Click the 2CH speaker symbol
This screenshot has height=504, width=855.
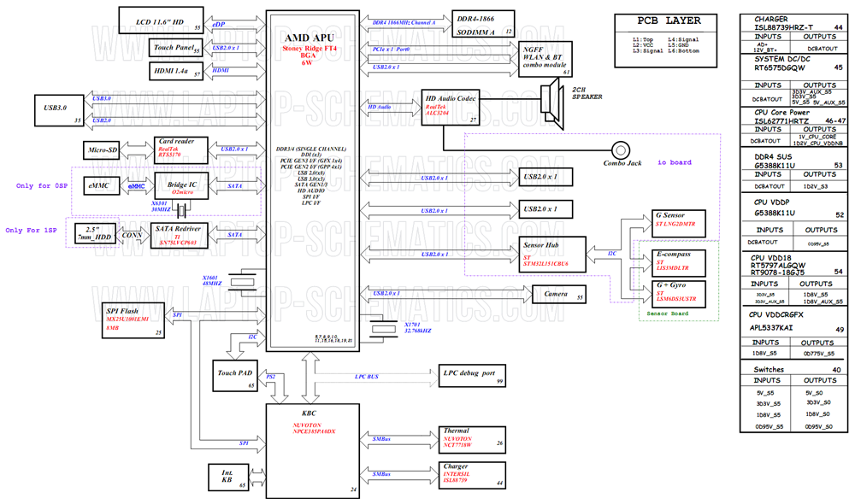tap(551, 103)
